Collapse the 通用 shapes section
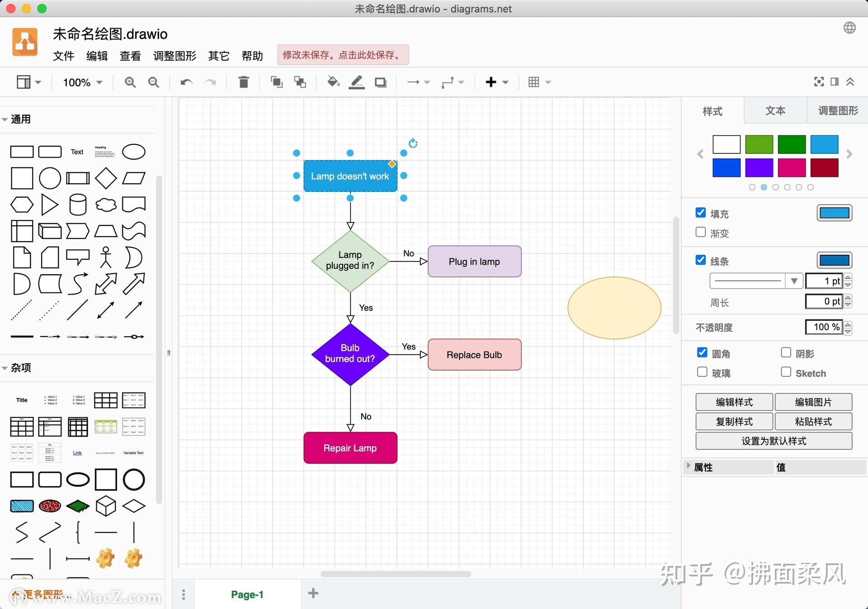Viewport: 868px width, 609px height. coord(17,119)
